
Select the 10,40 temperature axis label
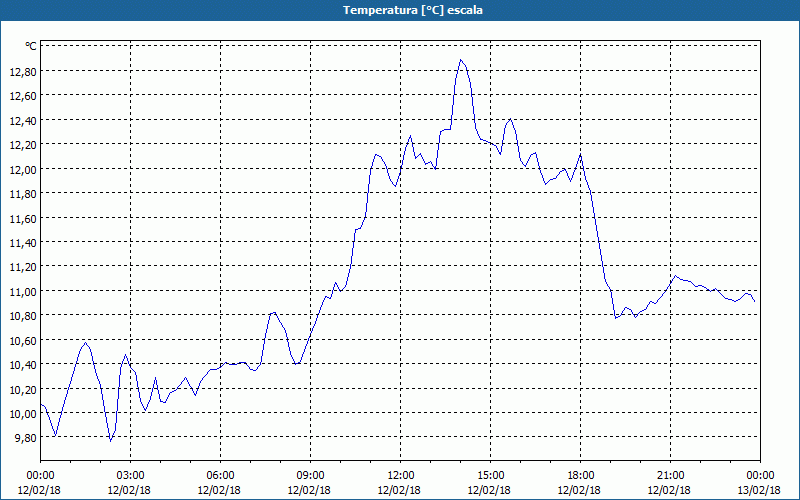coord(23,365)
